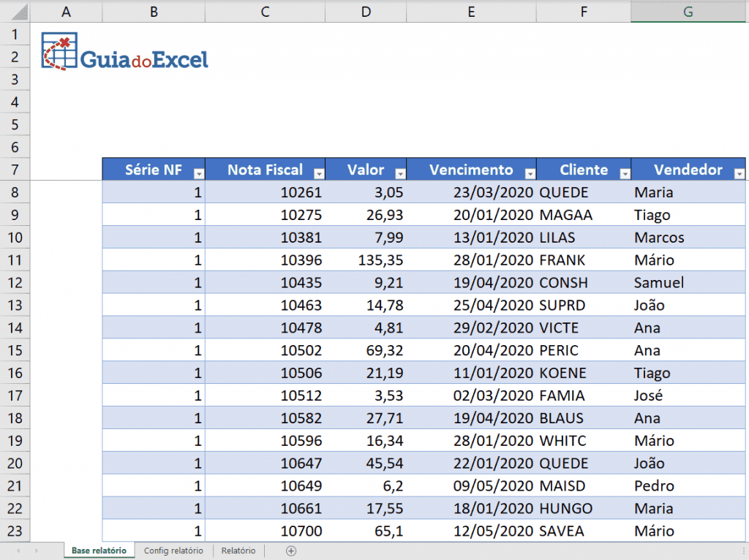This screenshot has height=560, width=749.
Task: Select column D header
Action: coord(366,10)
